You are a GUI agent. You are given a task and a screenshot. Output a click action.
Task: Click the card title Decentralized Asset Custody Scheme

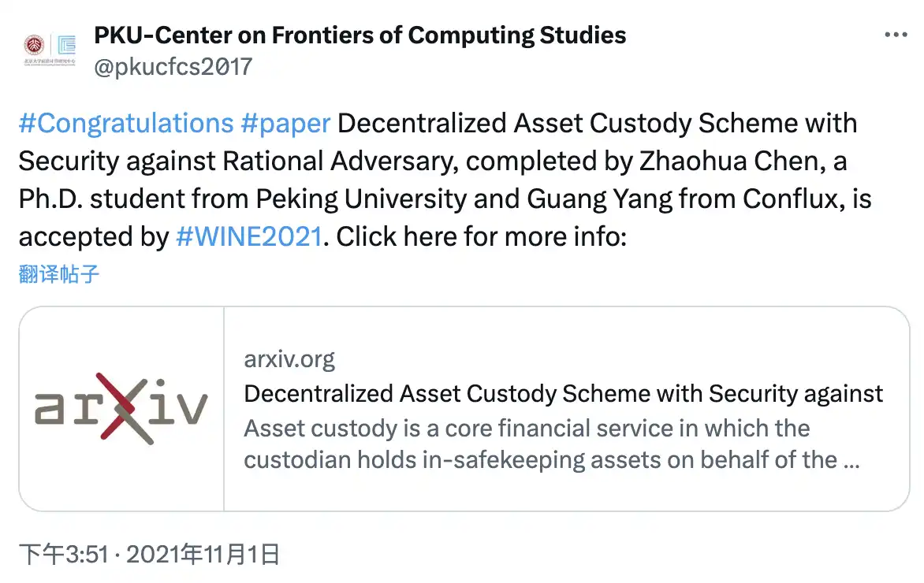pos(564,393)
